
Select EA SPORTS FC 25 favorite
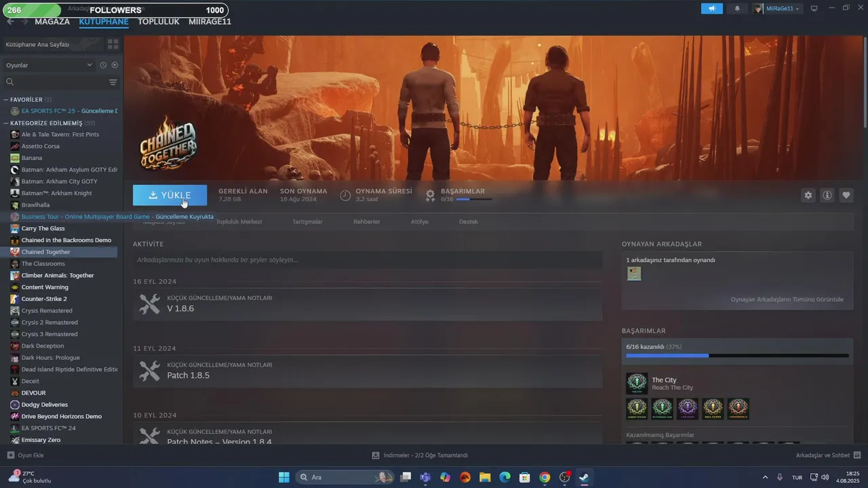64,111
